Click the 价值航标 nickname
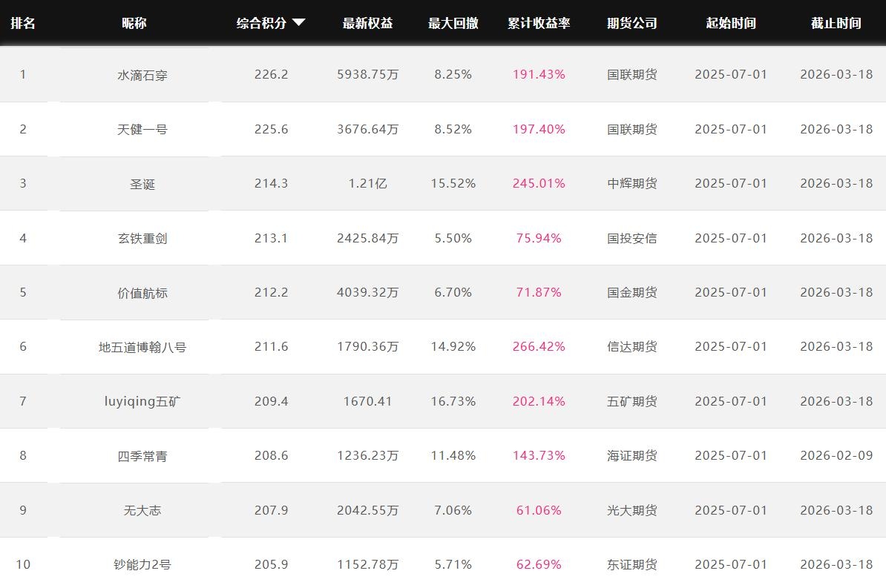This screenshot has width=886, height=588. pyautogui.click(x=142, y=293)
